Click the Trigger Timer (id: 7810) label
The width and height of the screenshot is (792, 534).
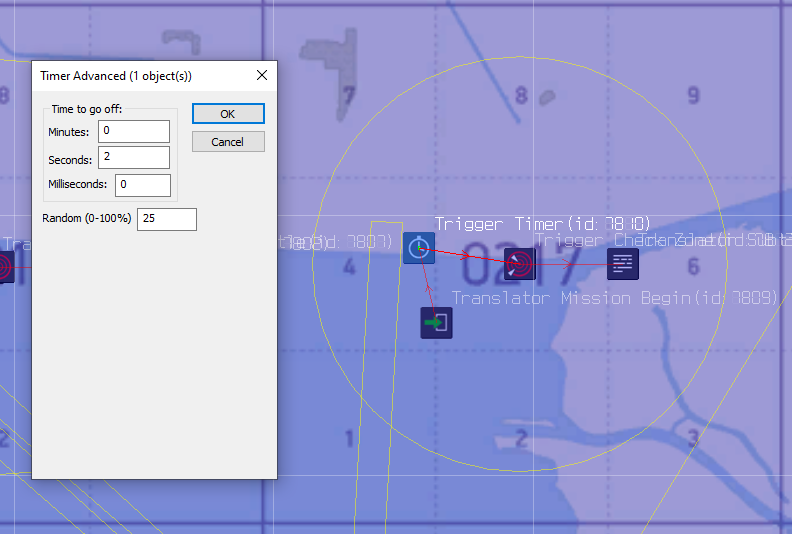tap(542, 223)
